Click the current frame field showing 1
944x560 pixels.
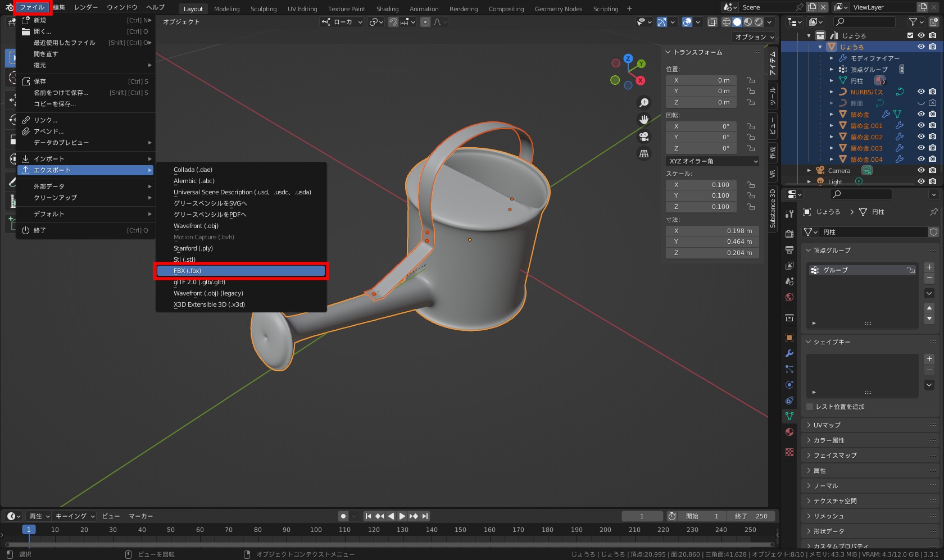click(x=642, y=516)
